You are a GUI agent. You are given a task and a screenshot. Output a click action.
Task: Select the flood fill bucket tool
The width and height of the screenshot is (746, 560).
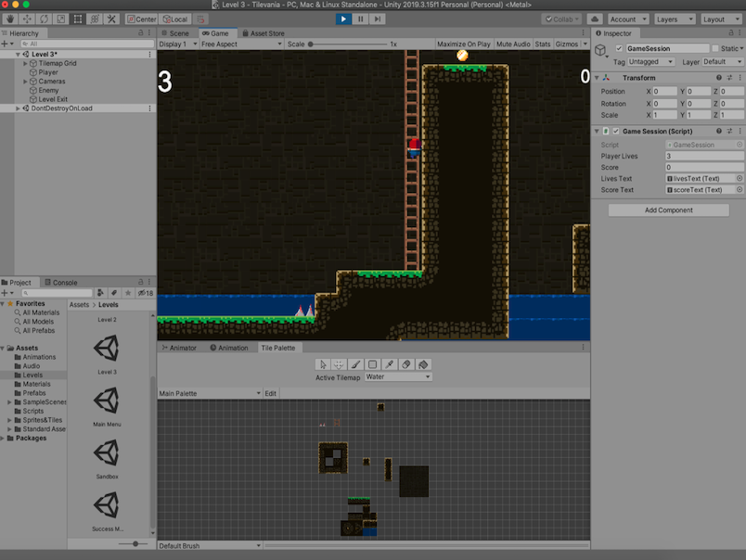click(423, 364)
